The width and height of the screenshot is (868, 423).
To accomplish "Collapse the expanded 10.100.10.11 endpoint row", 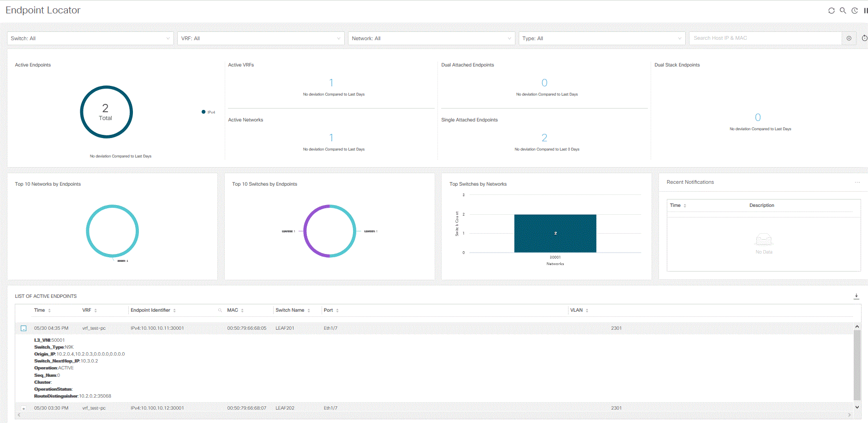I will tap(24, 328).
